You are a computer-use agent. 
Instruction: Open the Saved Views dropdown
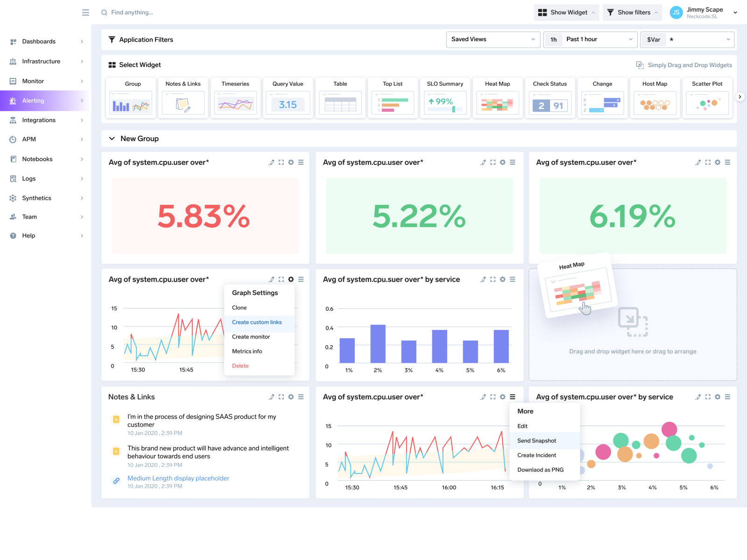pos(493,39)
